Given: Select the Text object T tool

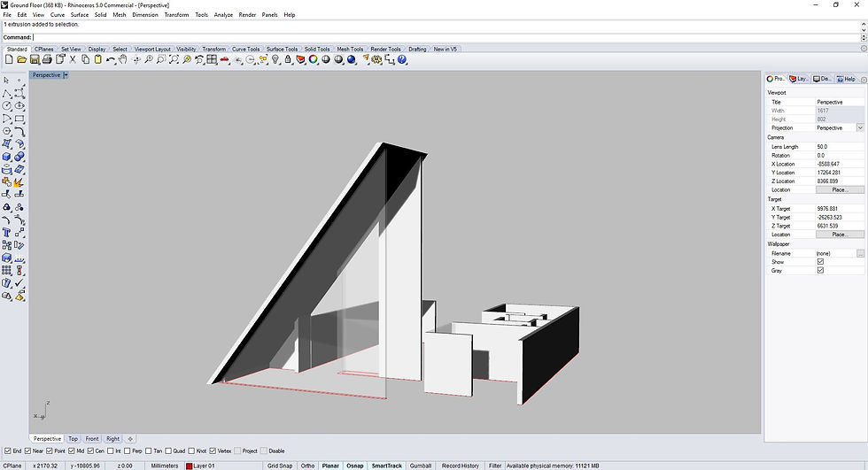Looking at the screenshot, I should 7,232.
